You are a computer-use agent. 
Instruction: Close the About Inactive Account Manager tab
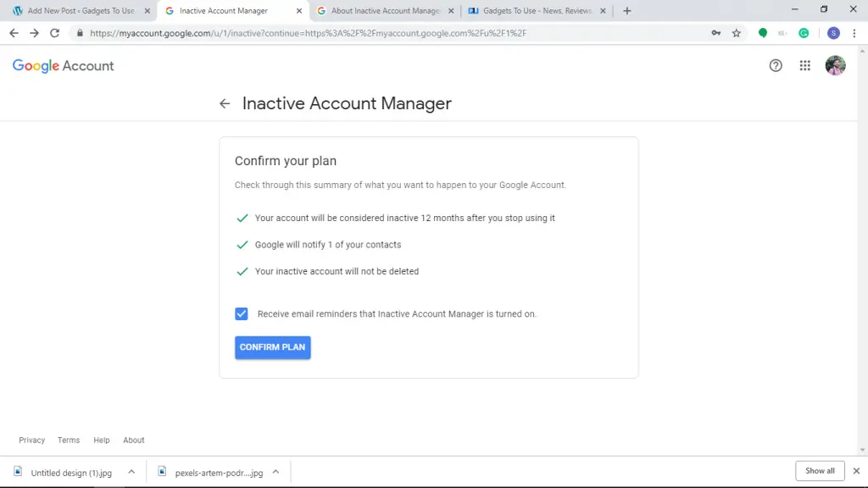tap(451, 10)
